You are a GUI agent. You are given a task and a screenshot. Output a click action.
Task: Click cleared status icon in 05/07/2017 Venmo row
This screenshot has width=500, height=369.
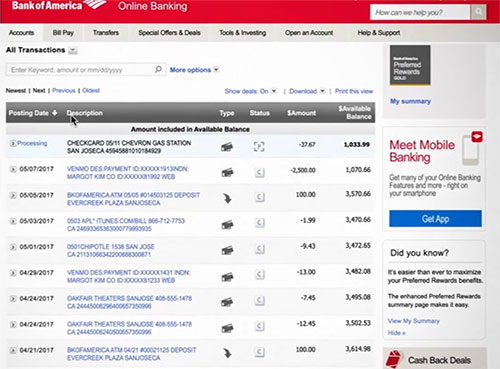click(260, 172)
